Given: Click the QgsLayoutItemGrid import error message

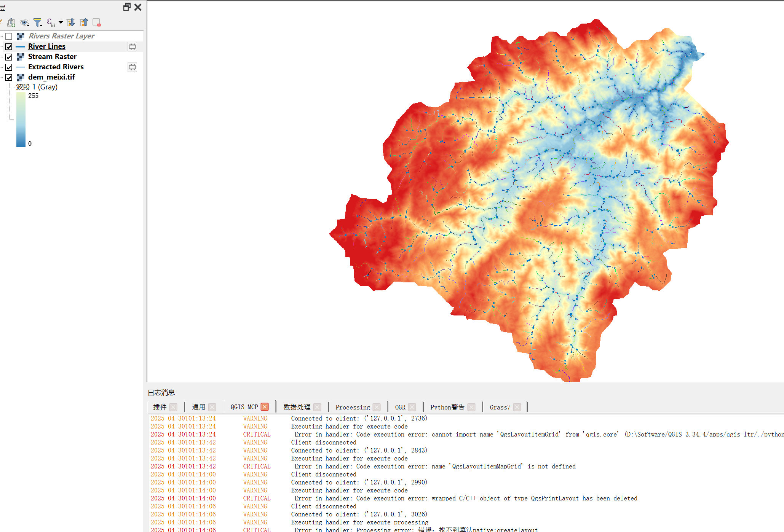Looking at the screenshot, I should 539,435.
